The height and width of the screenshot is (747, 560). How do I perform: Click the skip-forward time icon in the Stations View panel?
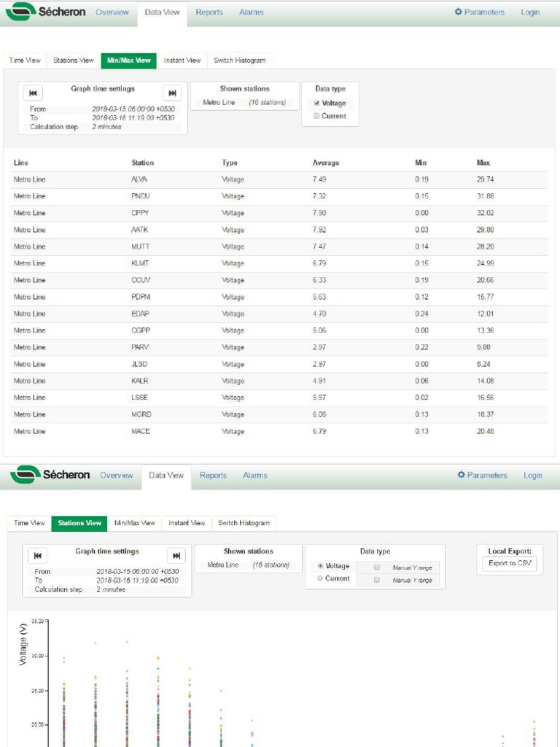click(x=176, y=556)
